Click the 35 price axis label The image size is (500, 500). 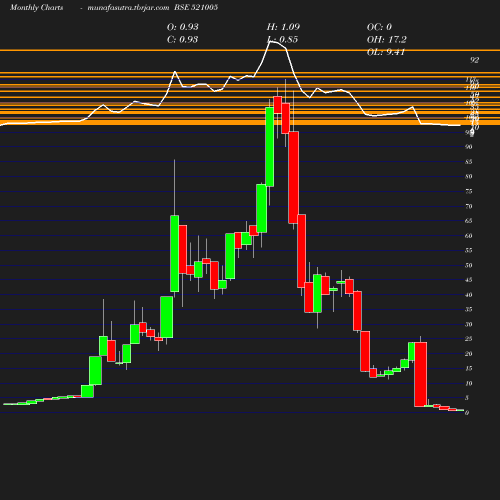pos(469,309)
